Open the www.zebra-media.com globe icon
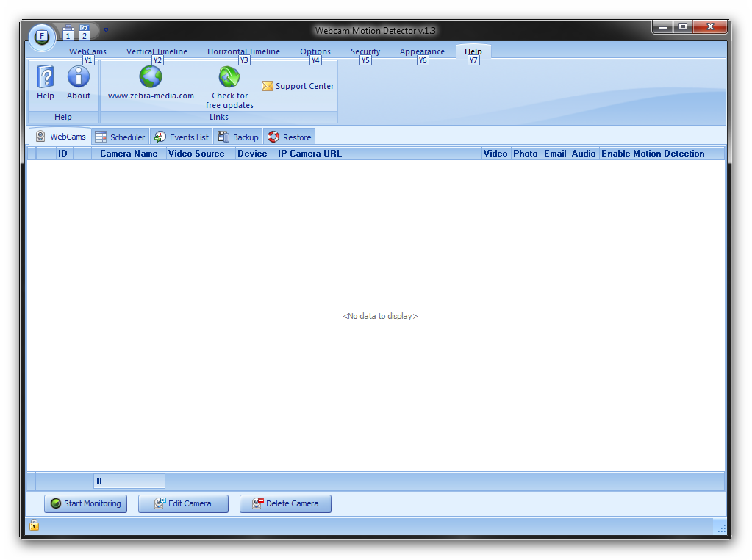This screenshot has height=560, width=752. point(151,77)
